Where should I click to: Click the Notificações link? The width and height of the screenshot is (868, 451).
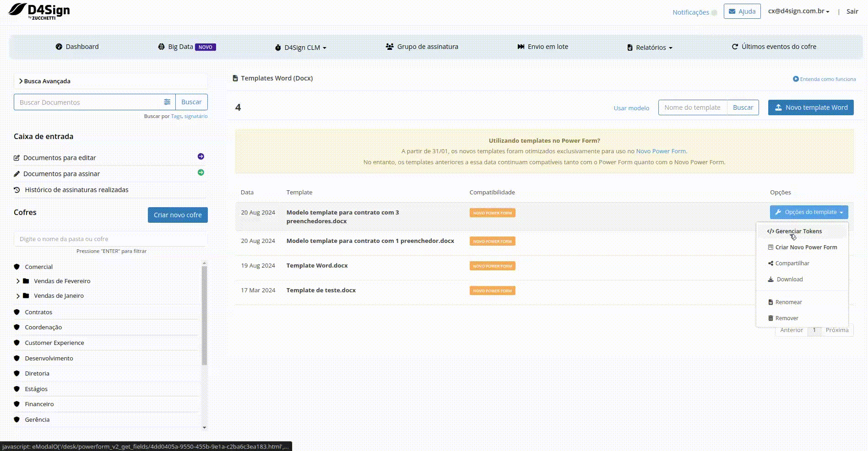coord(690,12)
